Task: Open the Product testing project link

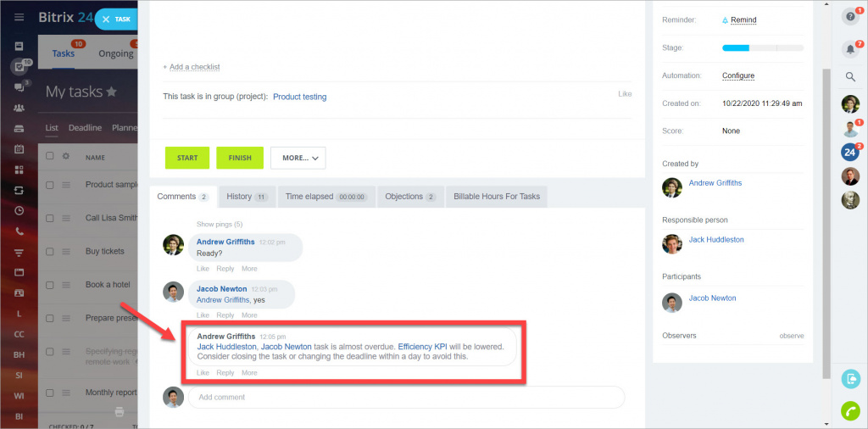Action: click(x=299, y=97)
